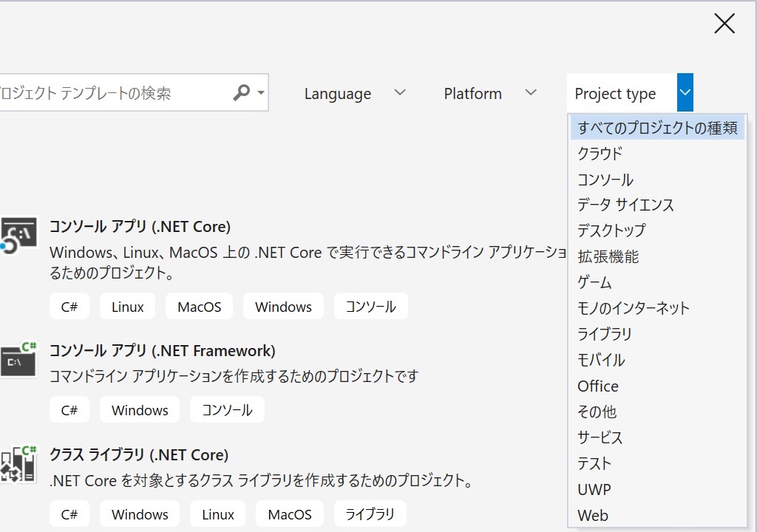
Task: Click the クラス ライブラリ (.NET Core) icon
Action: 18,464
